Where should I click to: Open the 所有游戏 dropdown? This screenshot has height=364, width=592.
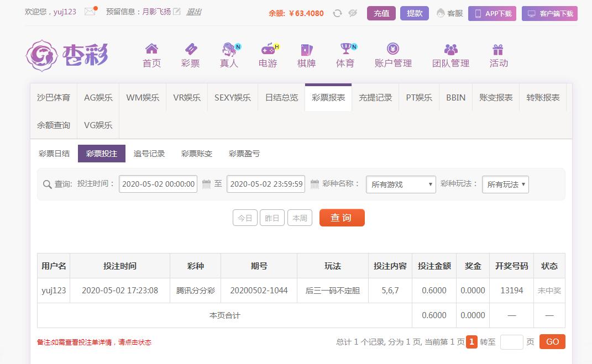[401, 184]
